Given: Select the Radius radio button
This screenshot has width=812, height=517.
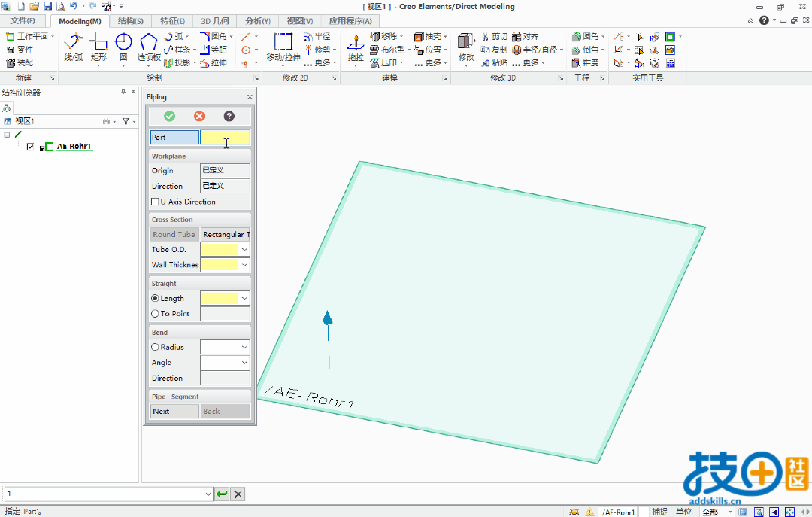Looking at the screenshot, I should coord(155,347).
